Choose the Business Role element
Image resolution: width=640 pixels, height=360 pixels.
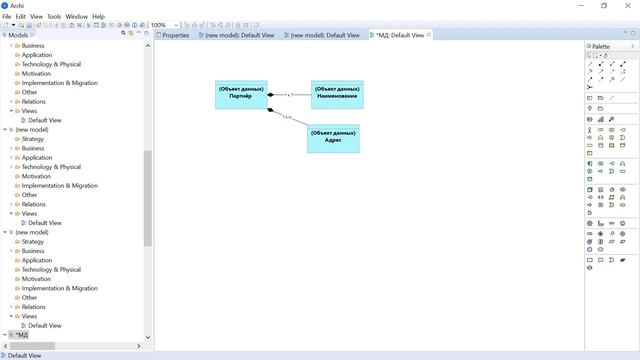601,130
